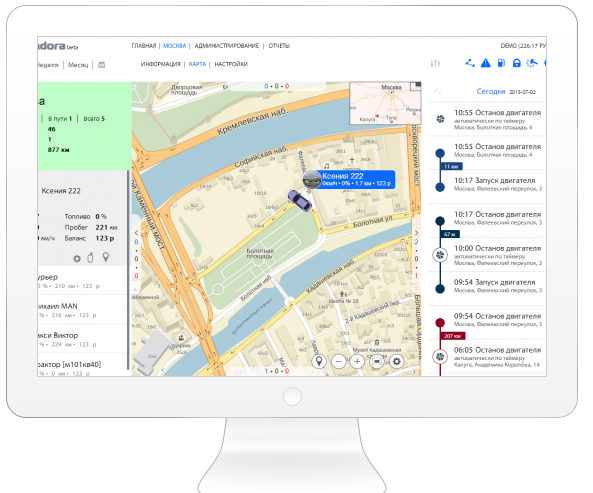Screen dimensions: 593x493
Task: Click the Ксения 222 map label
Action: point(358,179)
